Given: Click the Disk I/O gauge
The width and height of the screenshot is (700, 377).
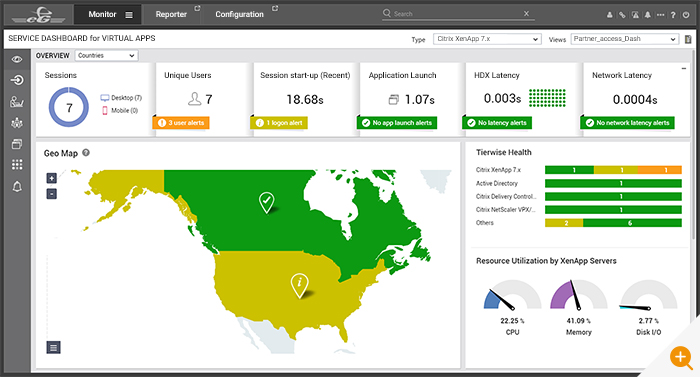Looking at the screenshot, I should pyautogui.click(x=649, y=295).
